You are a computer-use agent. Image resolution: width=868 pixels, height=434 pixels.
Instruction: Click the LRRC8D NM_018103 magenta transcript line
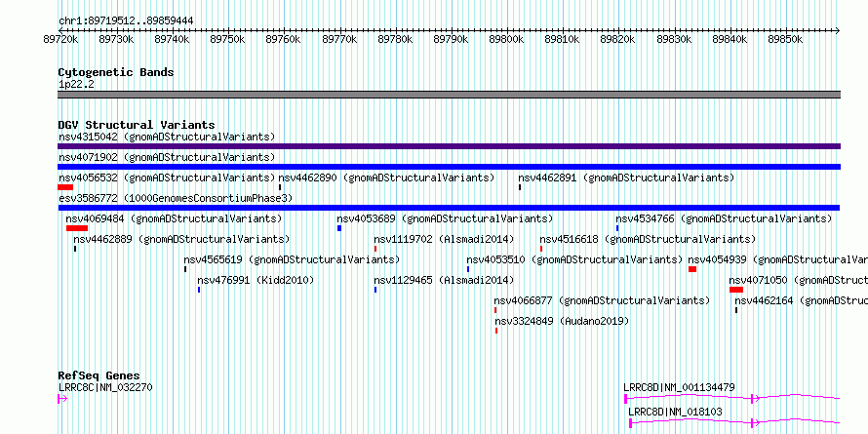[735, 422]
